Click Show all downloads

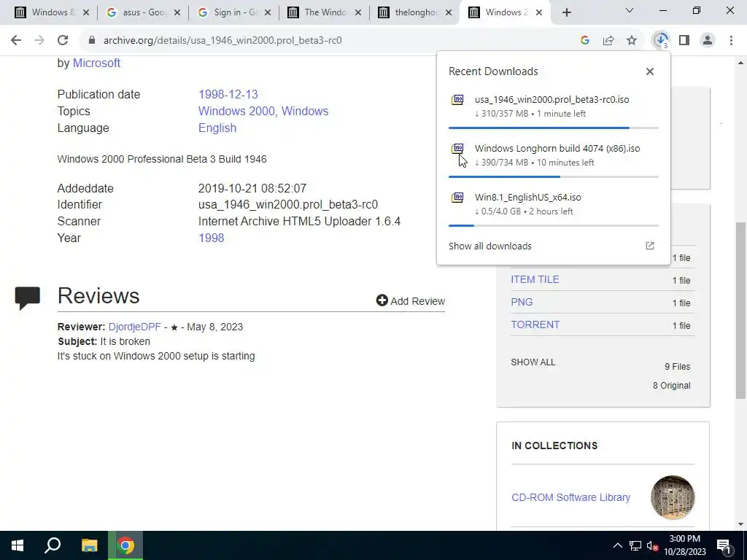pos(489,246)
